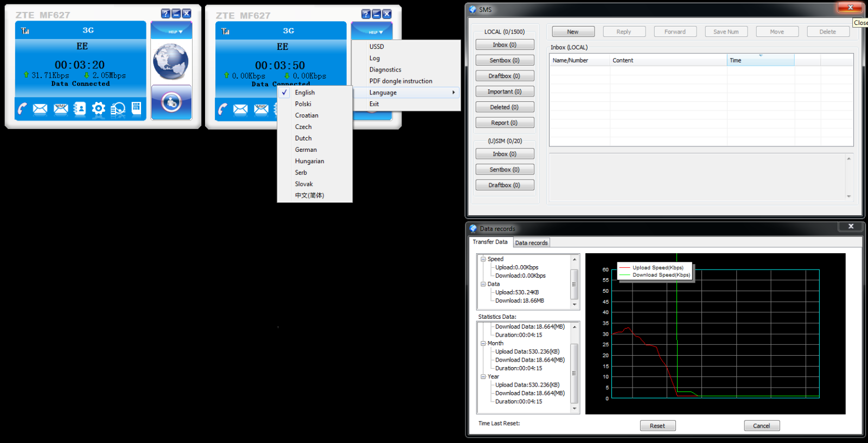Click the SMS envelope icon in the 00:03:50 ZTE window
Image resolution: width=868 pixels, height=443 pixels.
(240, 110)
